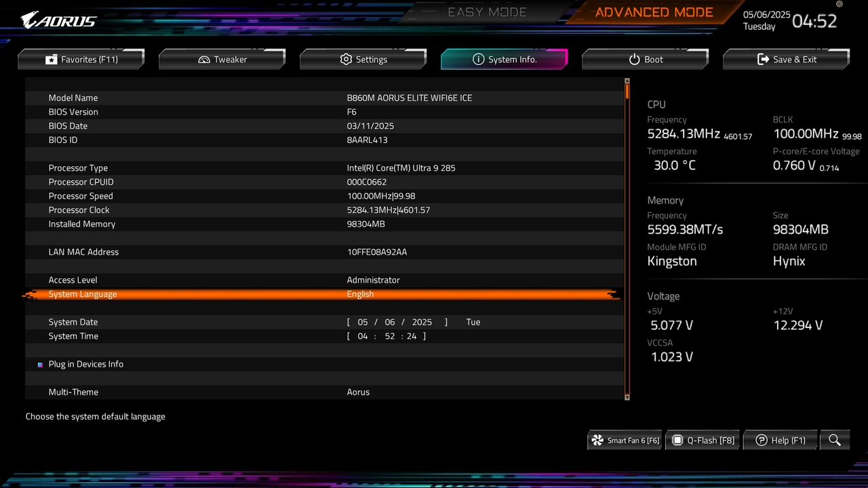The image size is (868, 488).
Task: Open the Multi-Theme Aorus selector
Action: [358, 392]
